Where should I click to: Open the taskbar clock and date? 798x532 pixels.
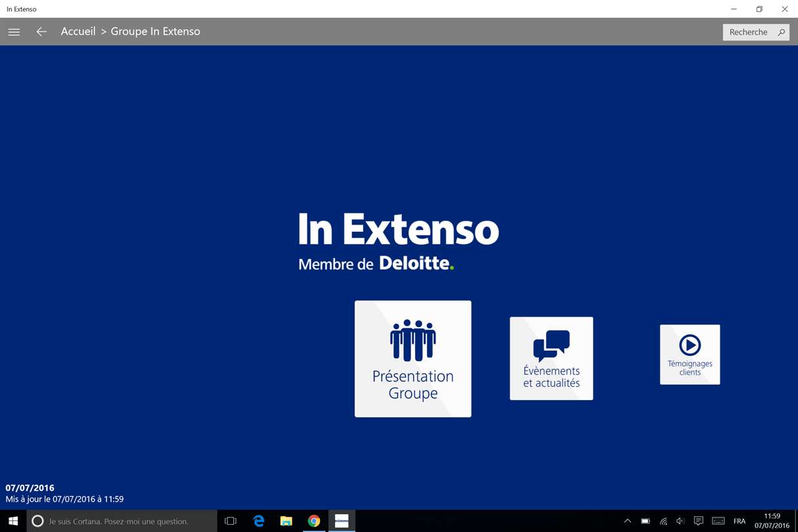pyautogui.click(x=772, y=521)
